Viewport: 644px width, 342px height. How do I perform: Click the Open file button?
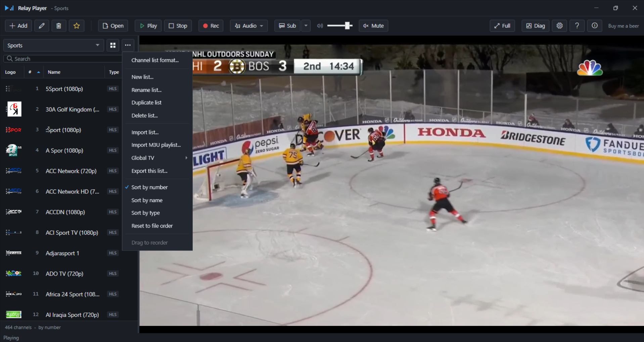pos(113,26)
